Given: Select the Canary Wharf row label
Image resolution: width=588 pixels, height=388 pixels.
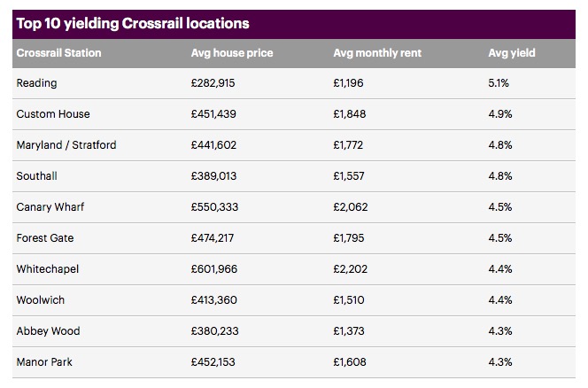Looking at the screenshot, I should [50, 207].
